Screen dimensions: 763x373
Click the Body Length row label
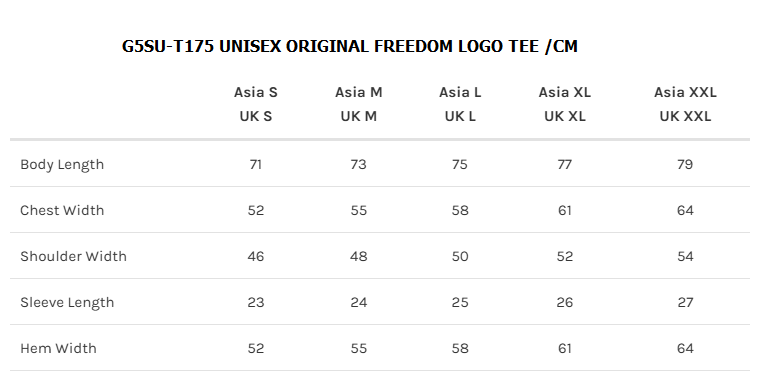pyautogui.click(x=62, y=165)
